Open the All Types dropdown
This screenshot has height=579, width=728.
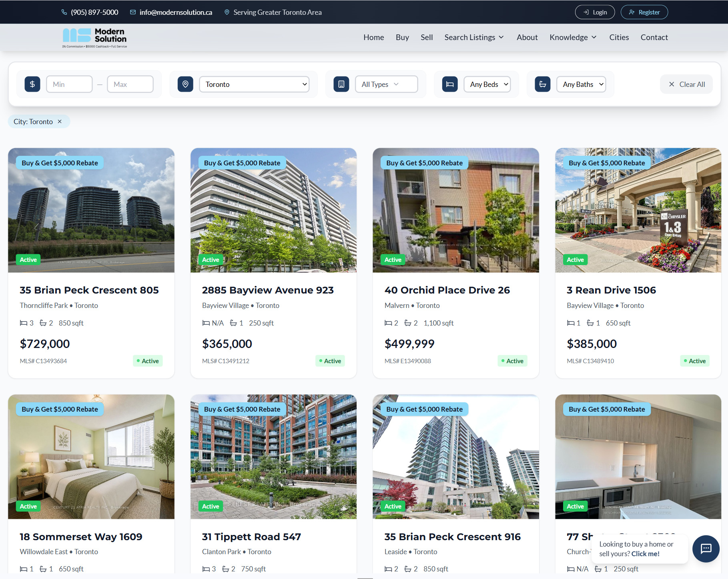coord(387,84)
